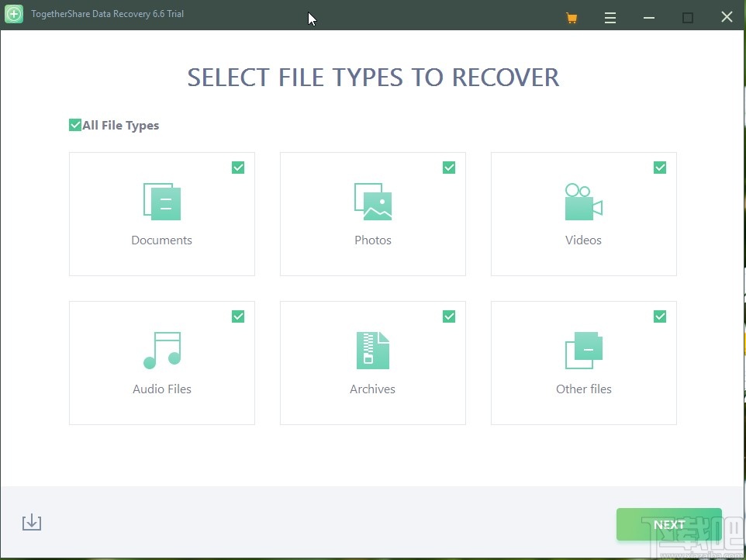
Task: Select the Documents file type icon
Action: [161, 201]
